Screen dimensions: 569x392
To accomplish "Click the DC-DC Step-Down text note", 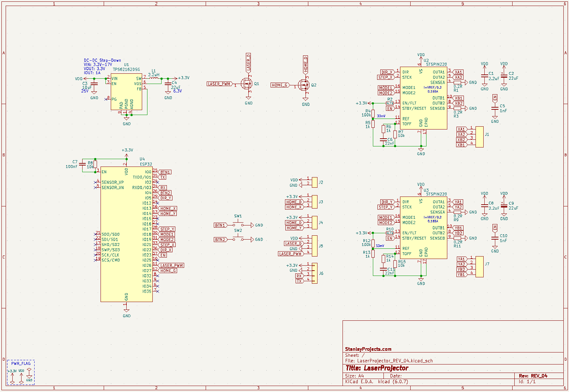I will (102, 60).
